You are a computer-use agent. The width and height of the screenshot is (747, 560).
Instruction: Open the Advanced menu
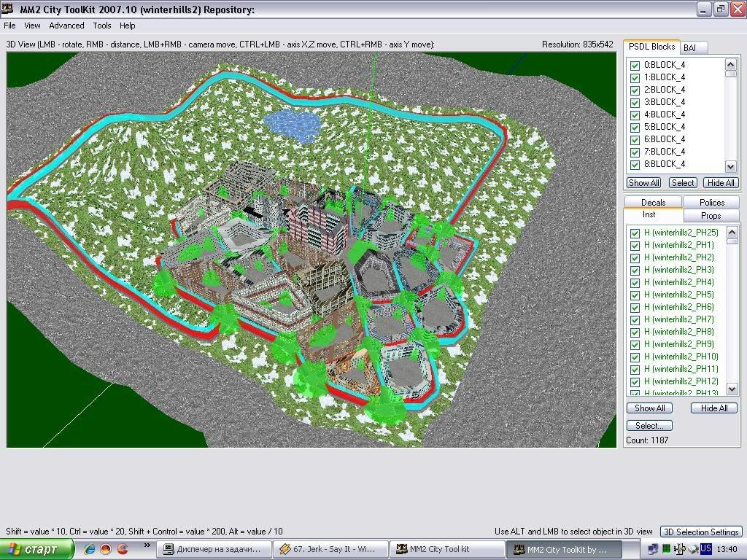pos(66,26)
